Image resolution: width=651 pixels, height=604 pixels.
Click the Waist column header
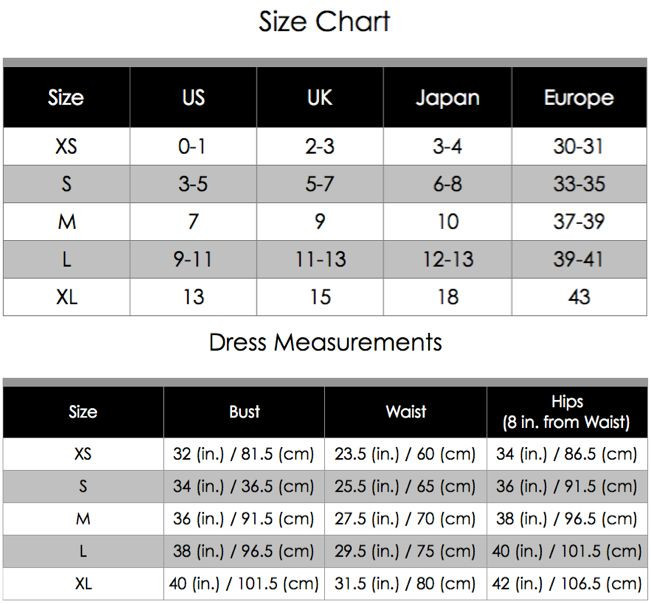pos(406,412)
